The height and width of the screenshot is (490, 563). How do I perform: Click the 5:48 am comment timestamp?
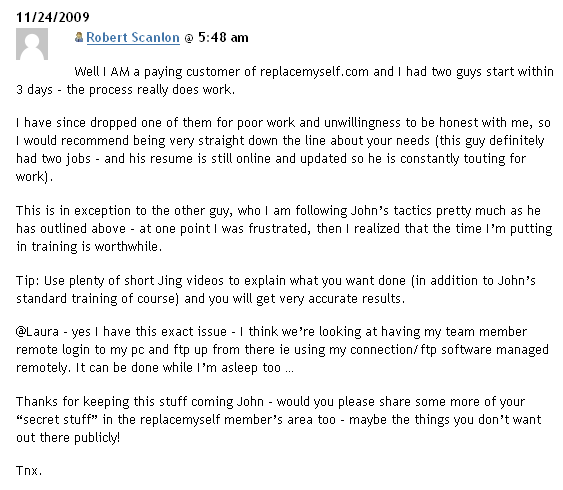click(223, 37)
